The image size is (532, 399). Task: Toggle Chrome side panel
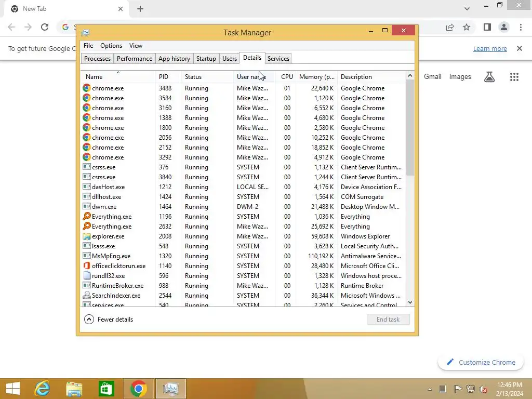coord(487,27)
